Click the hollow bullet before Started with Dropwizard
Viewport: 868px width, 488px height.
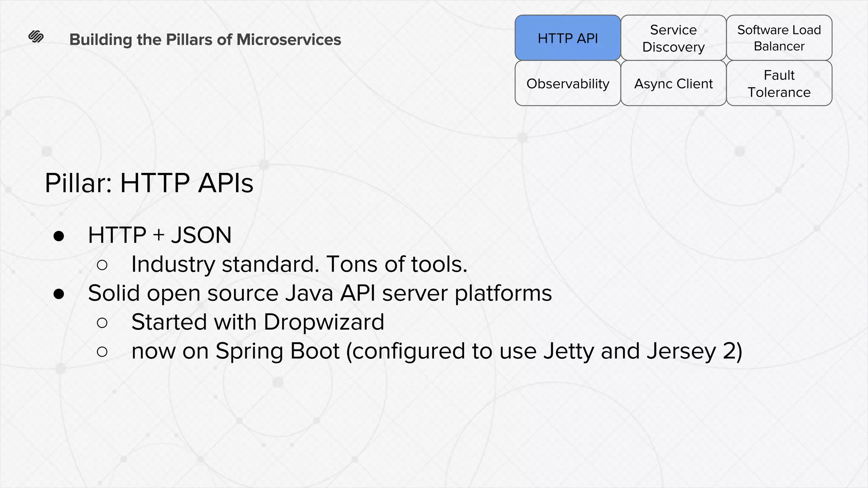click(102, 323)
